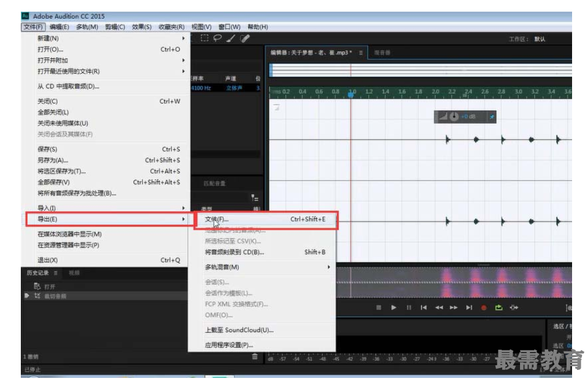This screenshot has height=384, width=588.
Task: Choose the Marquee Selection tool
Action: tap(204, 38)
